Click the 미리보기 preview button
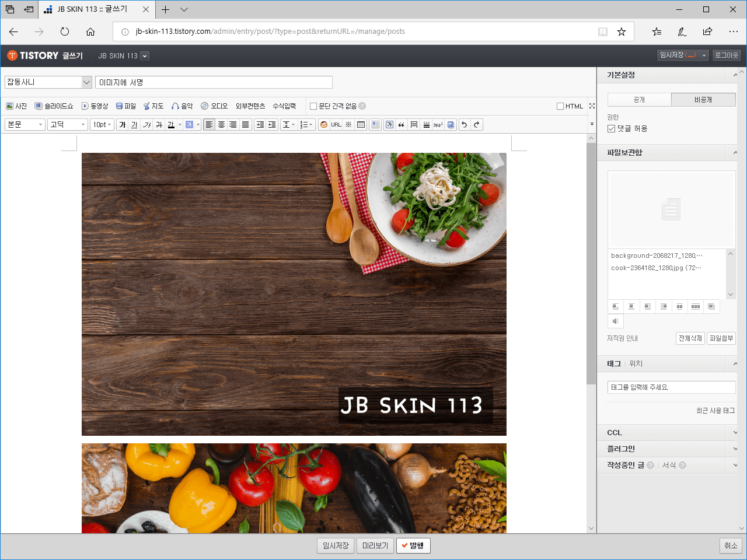Viewport: 747px width, 560px height. [x=375, y=546]
